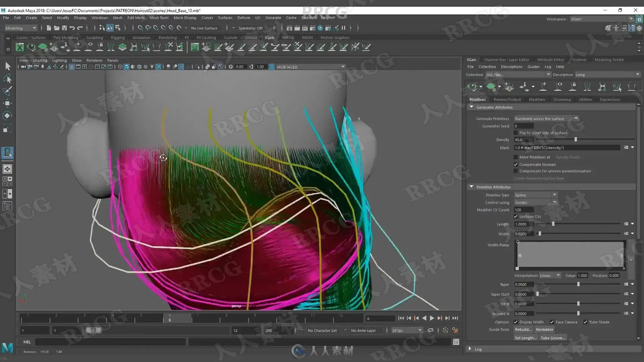
Task: Go to start of playback range
Action: click(401, 318)
